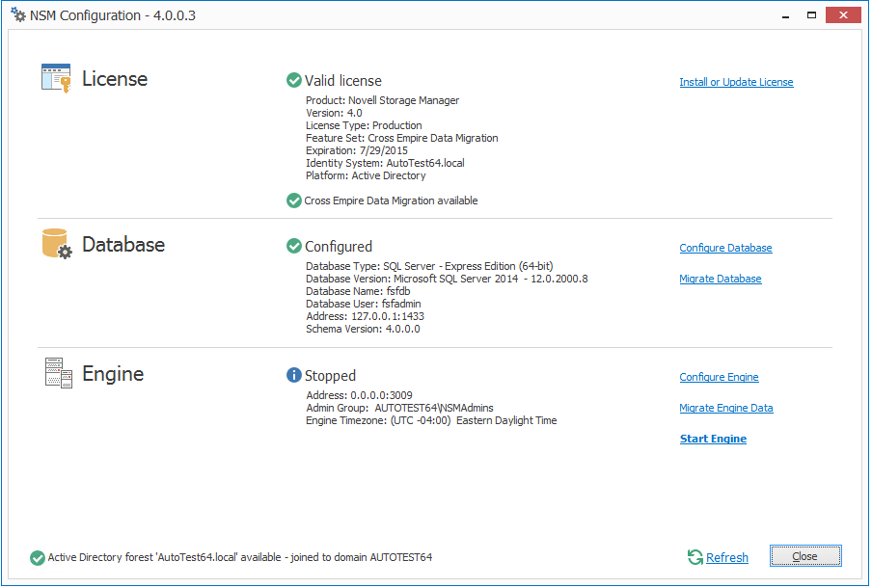Viewport: 872px width, 588px height.
Task: Click the Database cylinder gear icon
Action: point(57,244)
